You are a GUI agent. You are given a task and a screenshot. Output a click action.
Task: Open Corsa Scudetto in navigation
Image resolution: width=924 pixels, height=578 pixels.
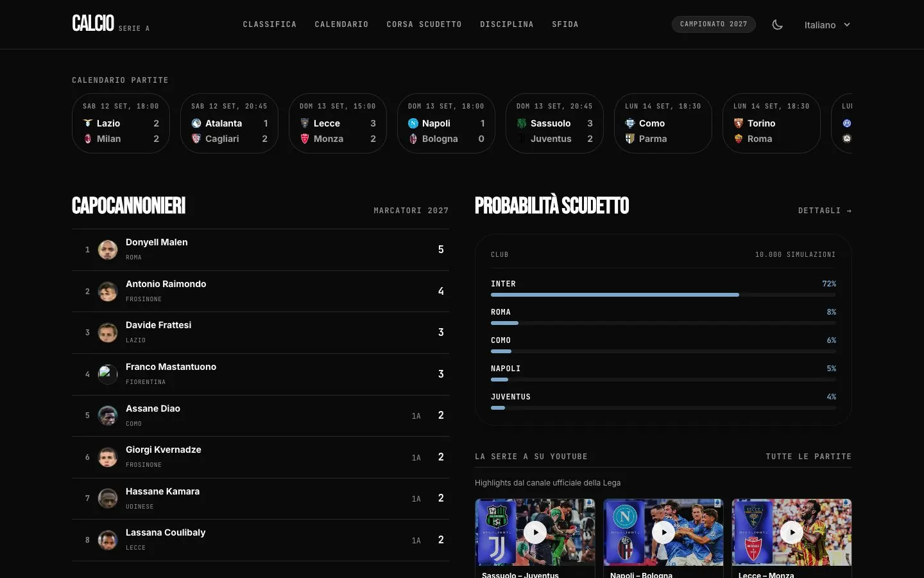[x=424, y=24]
